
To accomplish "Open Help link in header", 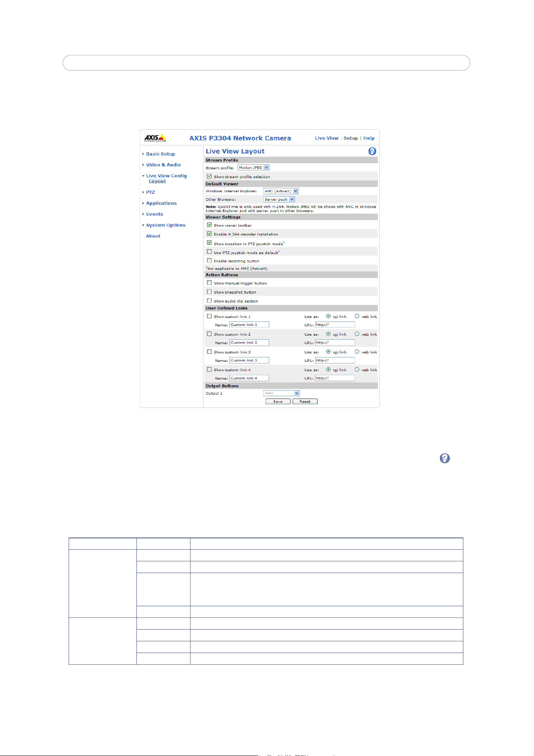I will [x=369, y=138].
